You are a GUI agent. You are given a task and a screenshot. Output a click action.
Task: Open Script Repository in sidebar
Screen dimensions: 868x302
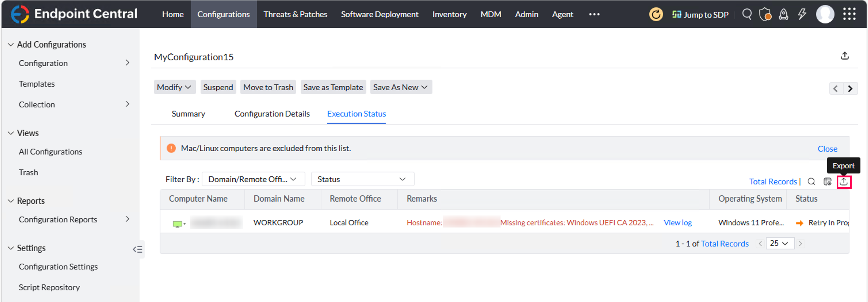(49, 287)
